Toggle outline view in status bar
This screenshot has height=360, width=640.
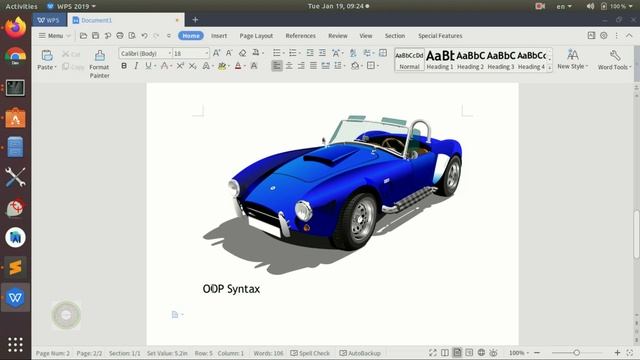(469, 353)
